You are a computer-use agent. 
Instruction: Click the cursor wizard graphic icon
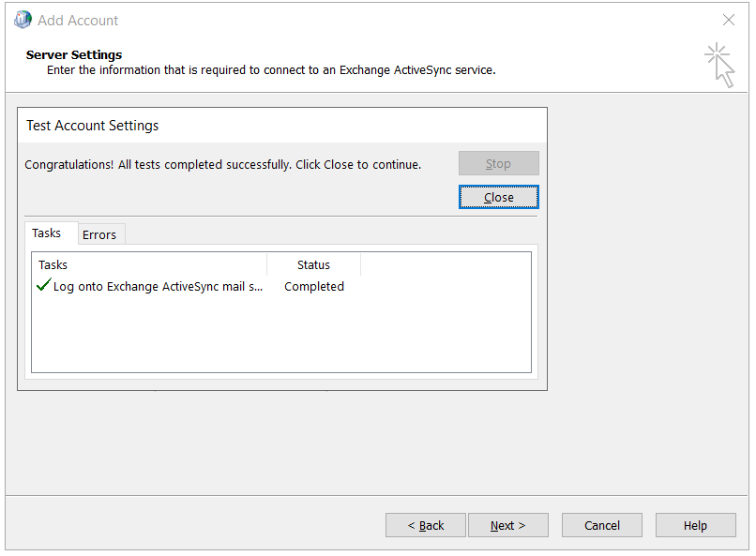[719, 65]
